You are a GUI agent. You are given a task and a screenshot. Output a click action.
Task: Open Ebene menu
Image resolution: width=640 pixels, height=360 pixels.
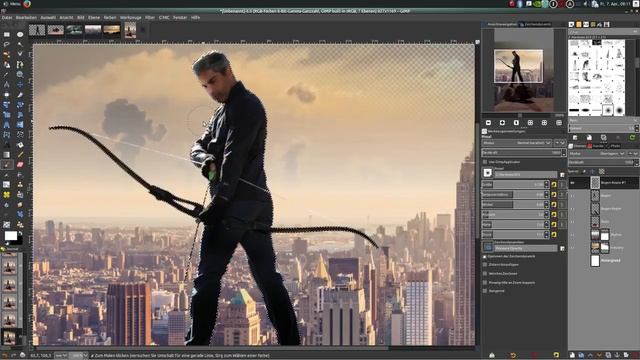click(94, 18)
